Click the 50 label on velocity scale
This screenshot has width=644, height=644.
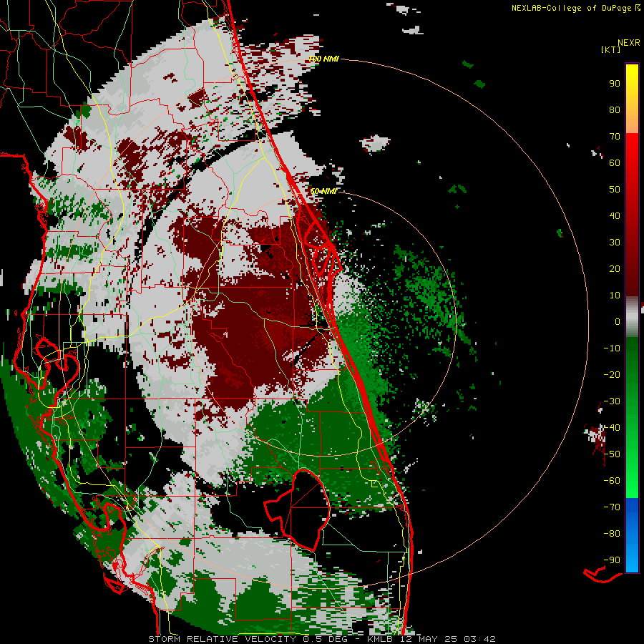615,190
